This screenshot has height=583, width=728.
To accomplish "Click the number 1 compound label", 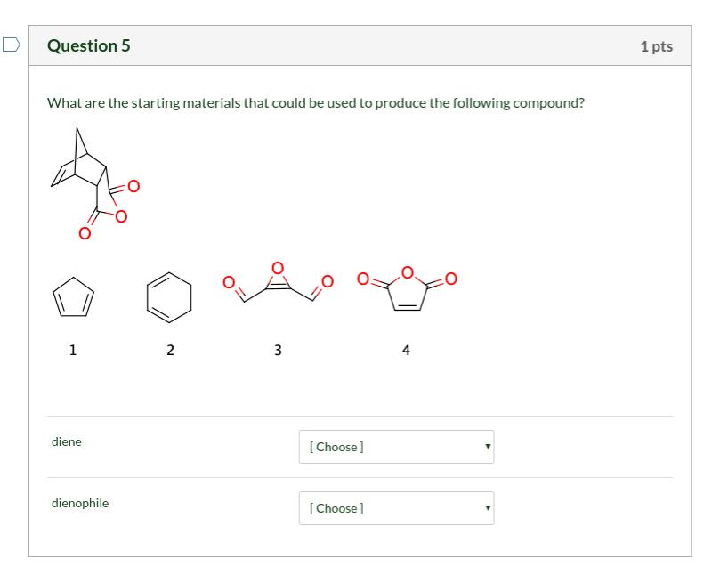I will [x=73, y=350].
